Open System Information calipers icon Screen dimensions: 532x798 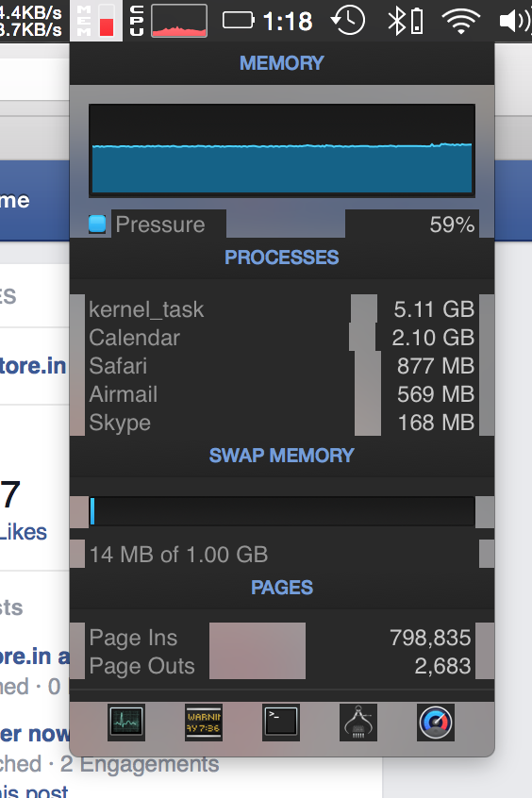(x=358, y=723)
